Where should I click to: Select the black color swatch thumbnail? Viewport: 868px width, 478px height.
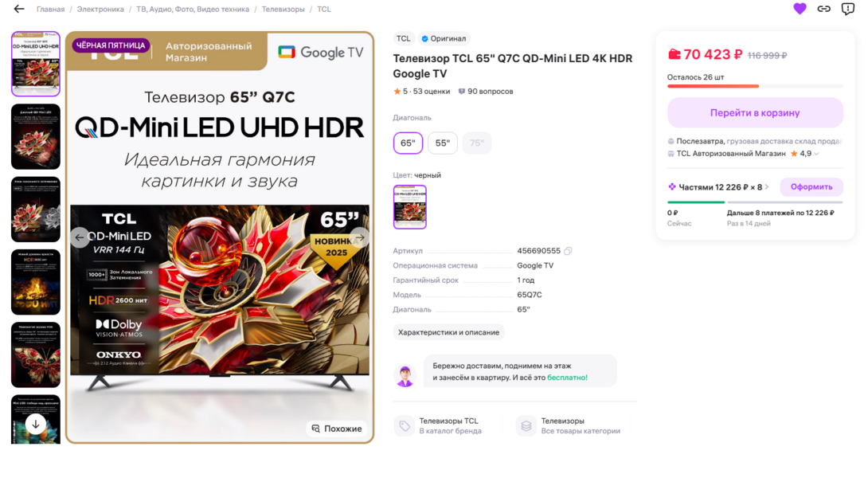pos(409,206)
